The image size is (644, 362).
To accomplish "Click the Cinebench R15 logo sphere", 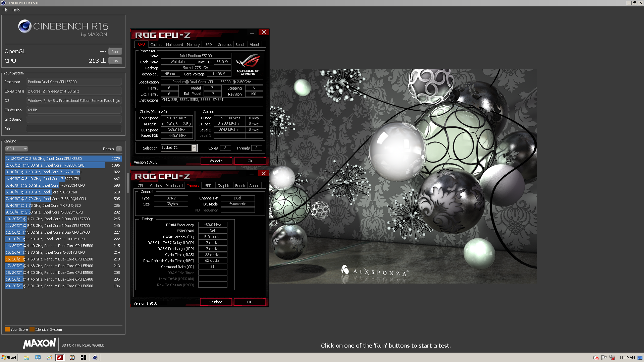I will [x=25, y=26].
